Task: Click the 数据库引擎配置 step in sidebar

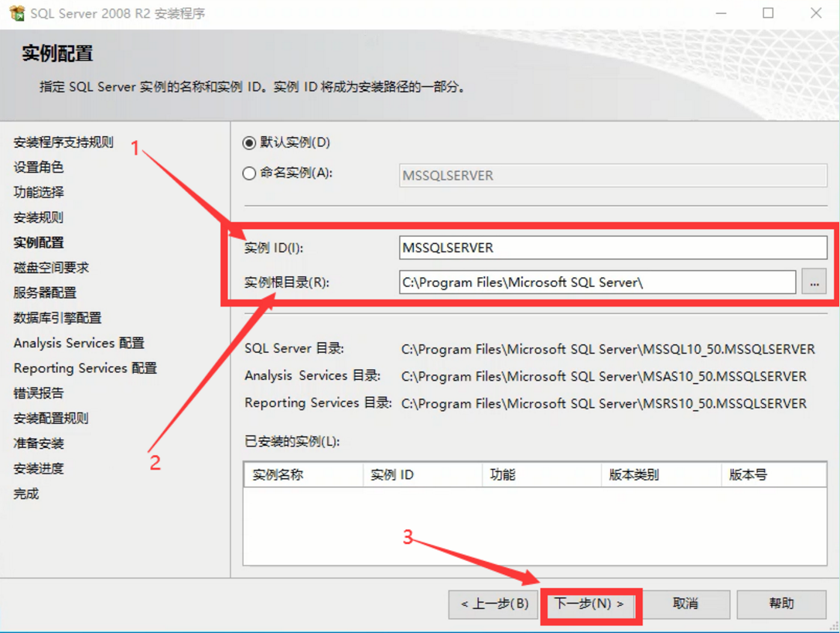Action: [57, 318]
